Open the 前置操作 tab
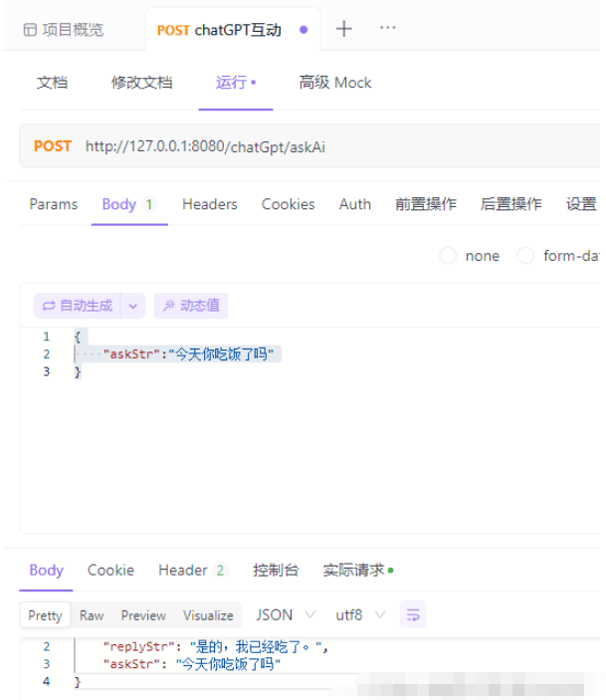 pos(426,204)
